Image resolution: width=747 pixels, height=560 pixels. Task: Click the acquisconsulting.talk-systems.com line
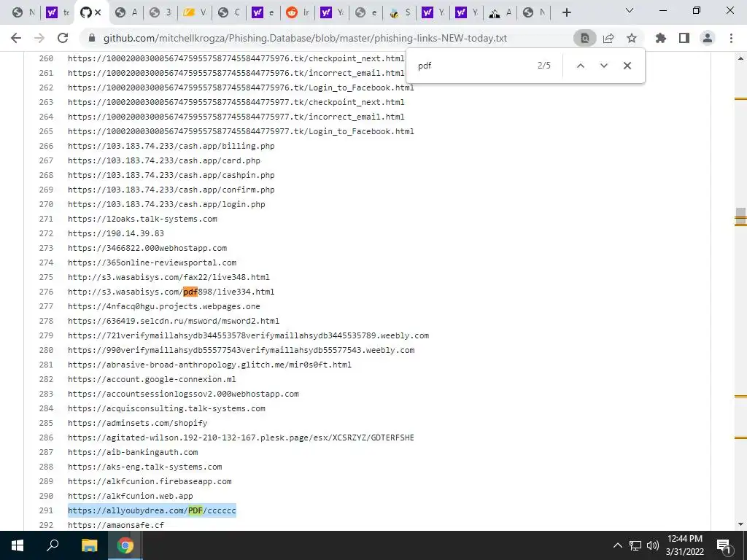[166, 408]
